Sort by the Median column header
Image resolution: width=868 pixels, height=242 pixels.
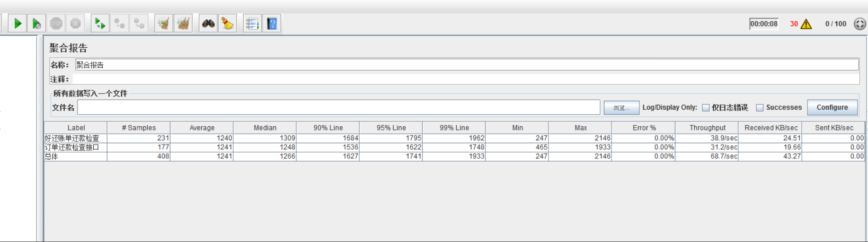[265, 128]
